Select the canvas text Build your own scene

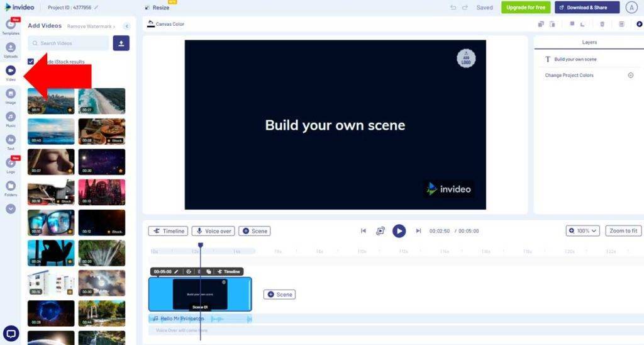coord(335,125)
